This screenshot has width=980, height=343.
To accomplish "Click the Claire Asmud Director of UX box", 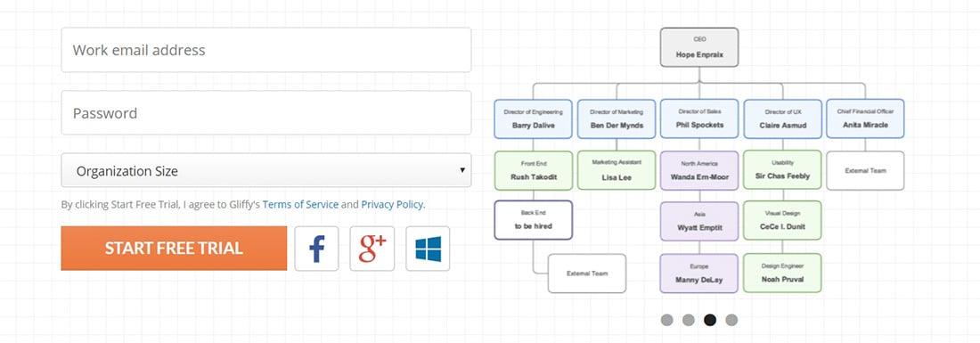I will pyautogui.click(x=782, y=118).
